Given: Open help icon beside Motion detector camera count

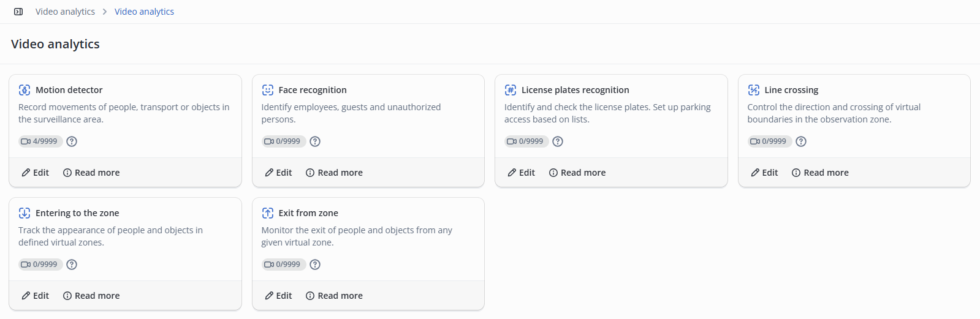Looking at the screenshot, I should [72, 141].
